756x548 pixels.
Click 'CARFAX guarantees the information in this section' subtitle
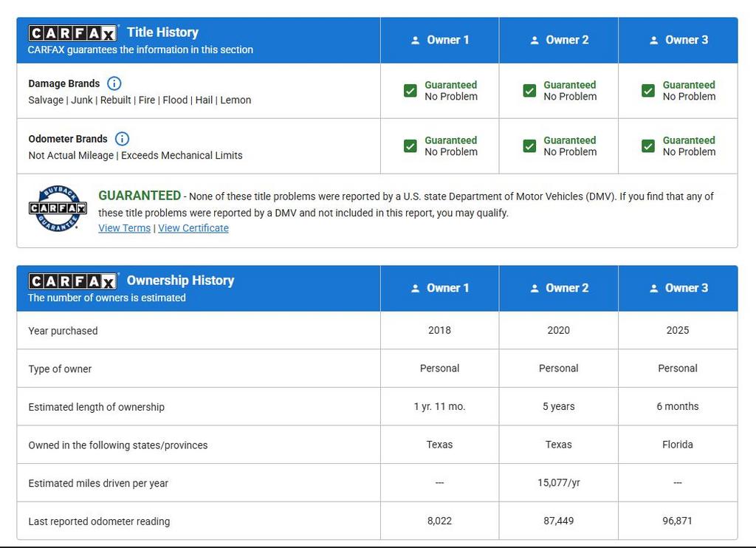coord(140,49)
